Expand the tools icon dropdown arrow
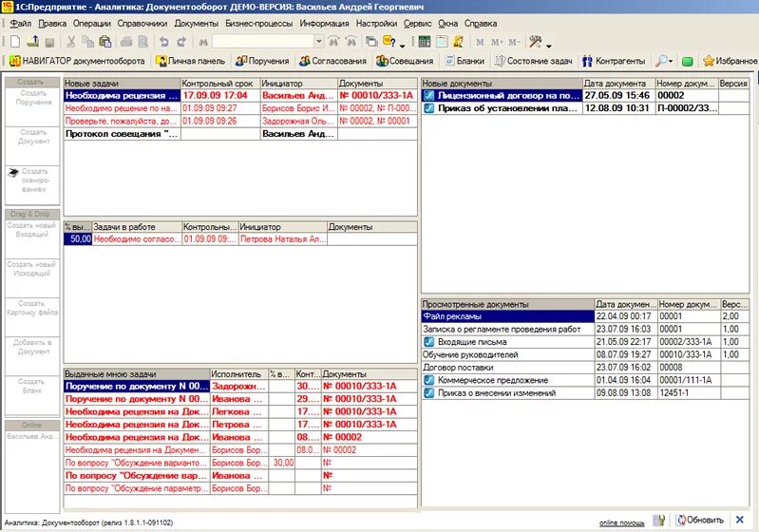759x532 pixels. point(548,46)
